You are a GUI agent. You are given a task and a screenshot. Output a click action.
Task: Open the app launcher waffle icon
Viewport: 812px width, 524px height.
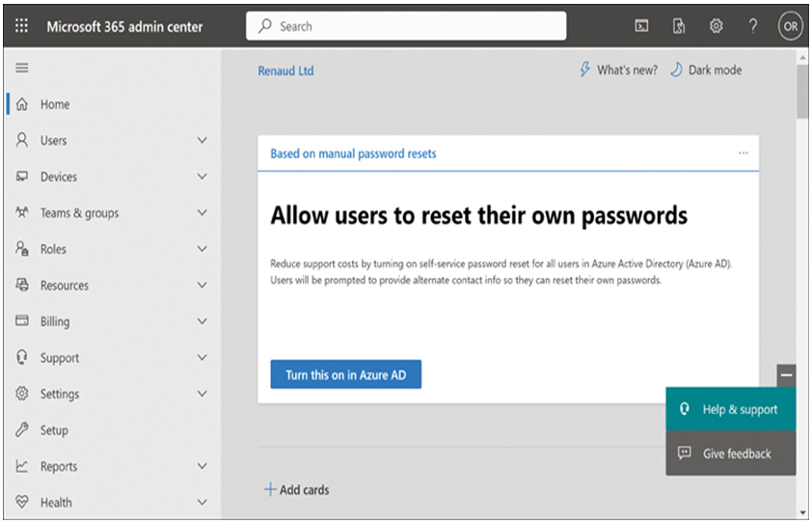tap(21, 25)
